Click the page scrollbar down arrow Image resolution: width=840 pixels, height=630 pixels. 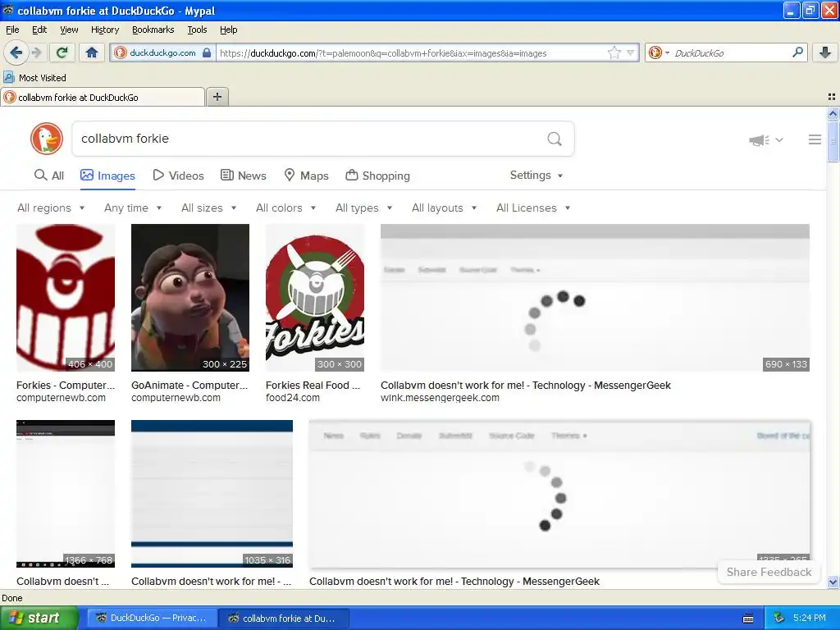[x=833, y=582]
